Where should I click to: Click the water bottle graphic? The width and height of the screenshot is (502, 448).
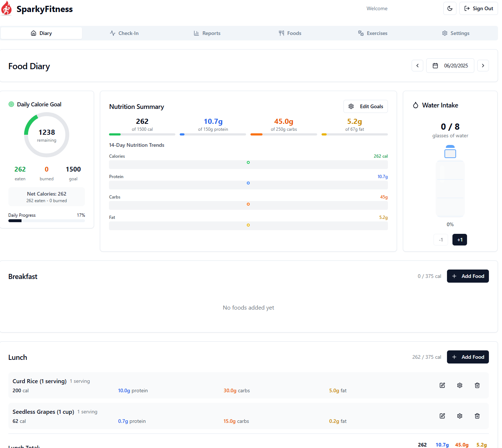[x=450, y=181]
